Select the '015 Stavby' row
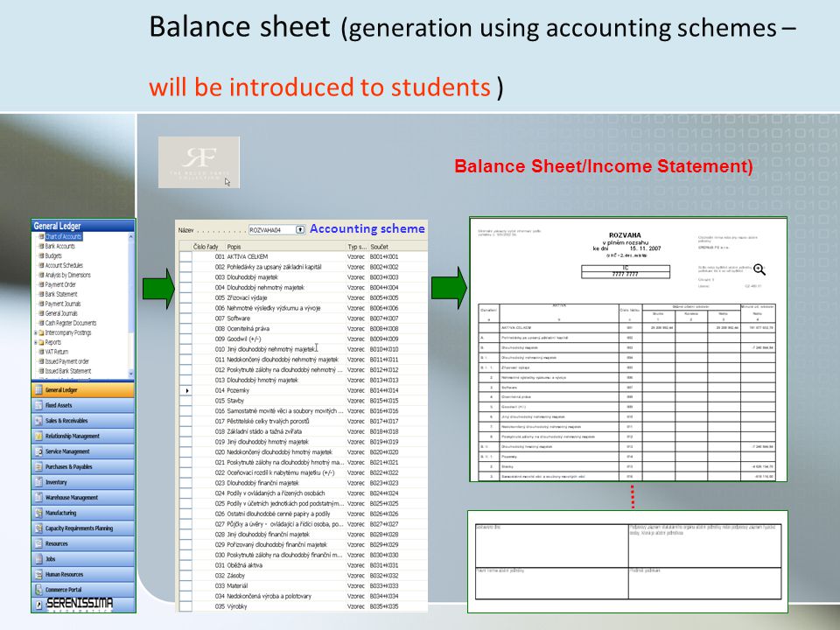Screen dimensions: 840x630 click(304, 401)
